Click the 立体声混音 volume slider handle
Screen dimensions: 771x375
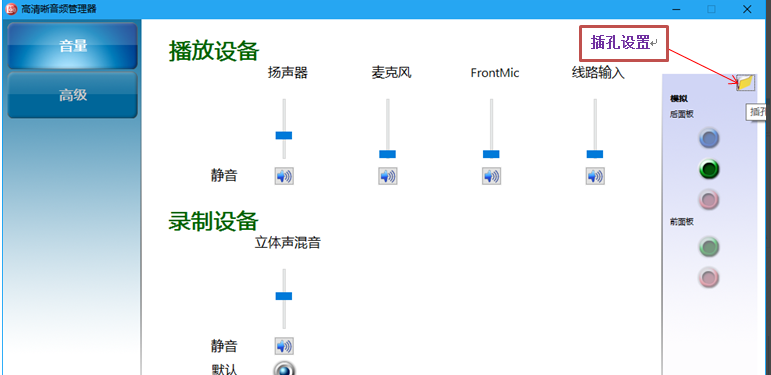[x=284, y=296]
